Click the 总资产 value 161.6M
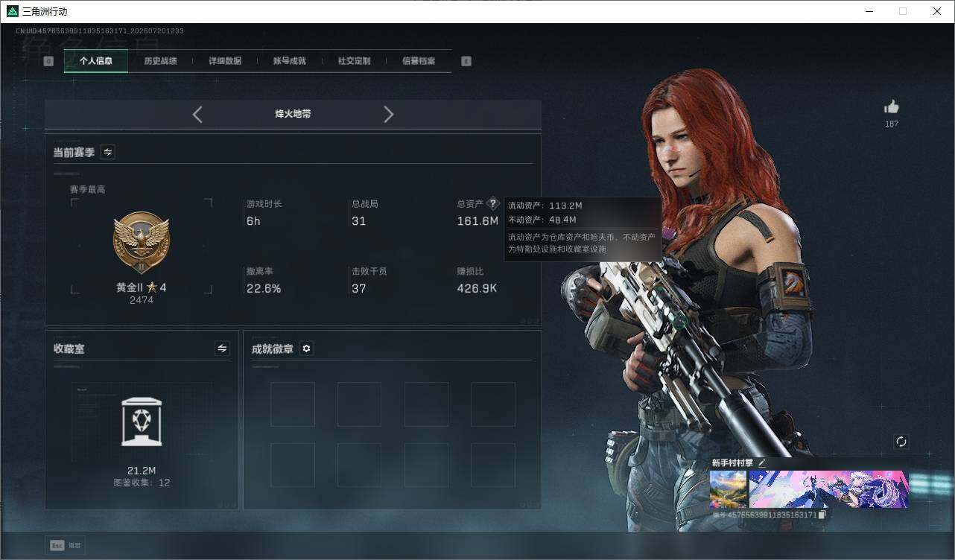 click(x=477, y=221)
